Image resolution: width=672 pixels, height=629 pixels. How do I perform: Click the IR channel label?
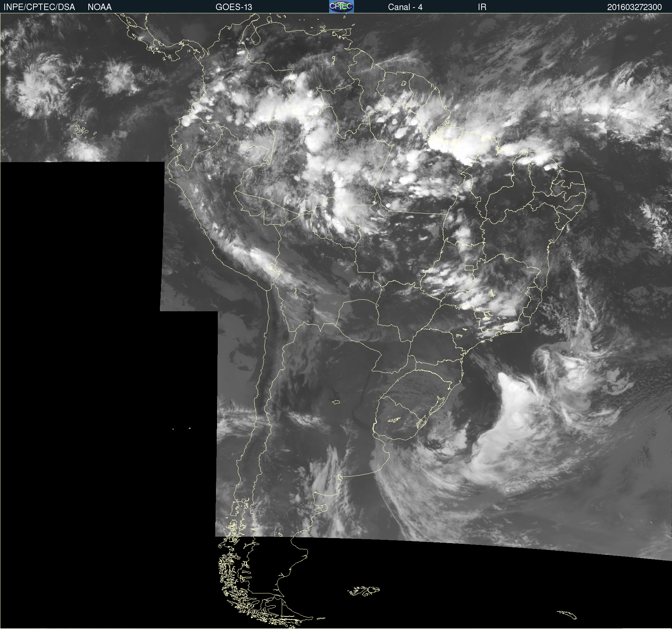tap(482, 7)
